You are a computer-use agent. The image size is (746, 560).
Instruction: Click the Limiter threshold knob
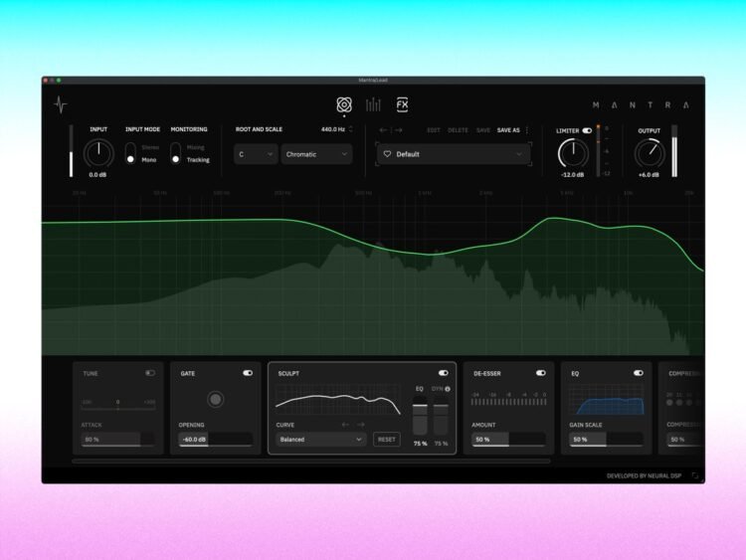tap(573, 154)
